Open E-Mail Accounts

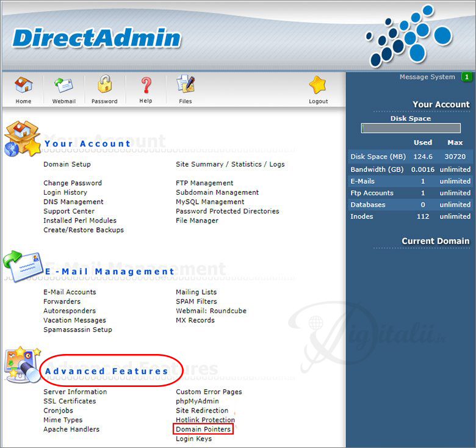pos(70,292)
